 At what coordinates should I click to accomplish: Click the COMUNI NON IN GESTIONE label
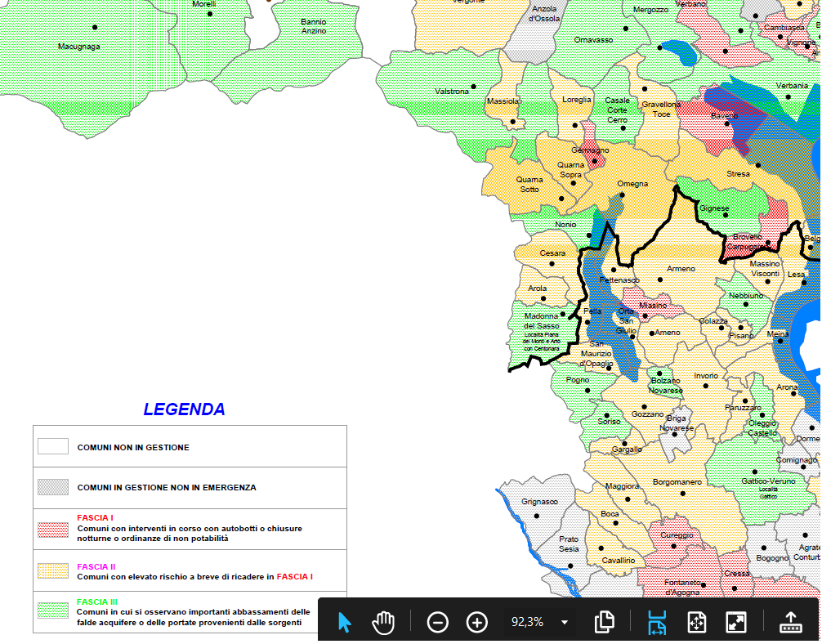[x=133, y=447]
